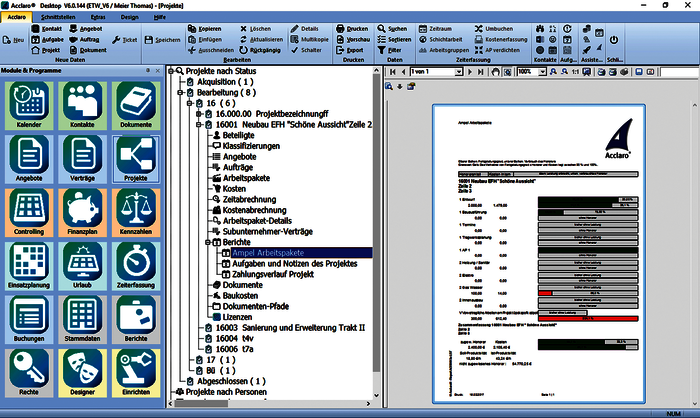Open the Urlaub module

tap(83, 266)
